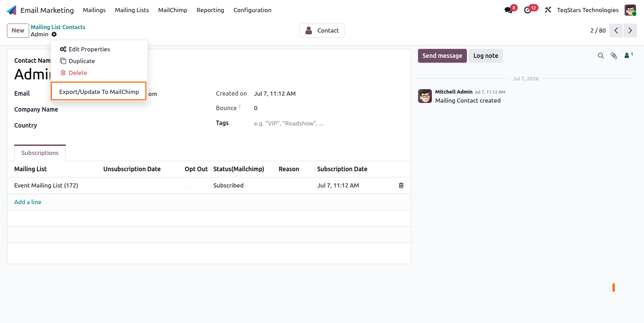Search chatter messages magnifier icon
The image size is (644, 323).
[x=601, y=56]
